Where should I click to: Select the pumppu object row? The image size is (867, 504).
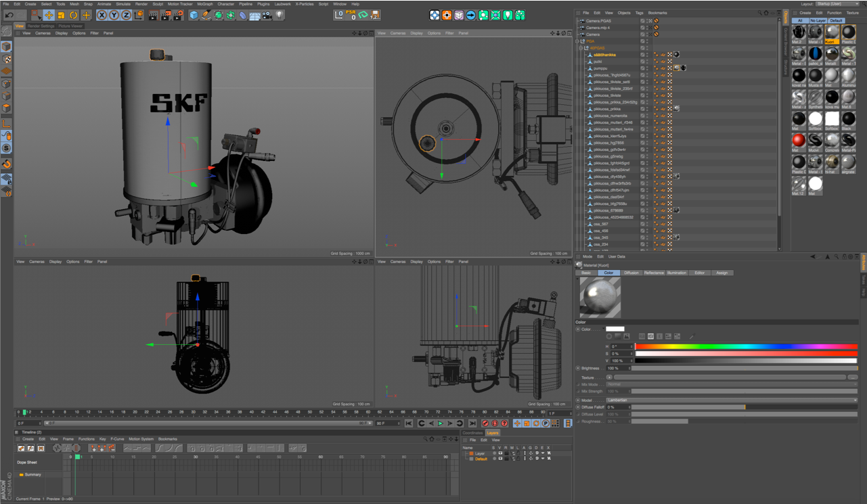click(x=600, y=68)
